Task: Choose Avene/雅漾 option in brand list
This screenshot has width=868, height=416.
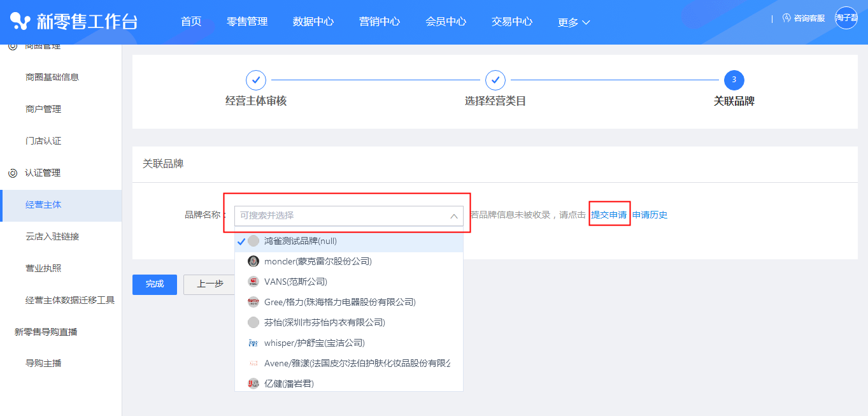Action: pyautogui.click(x=349, y=363)
